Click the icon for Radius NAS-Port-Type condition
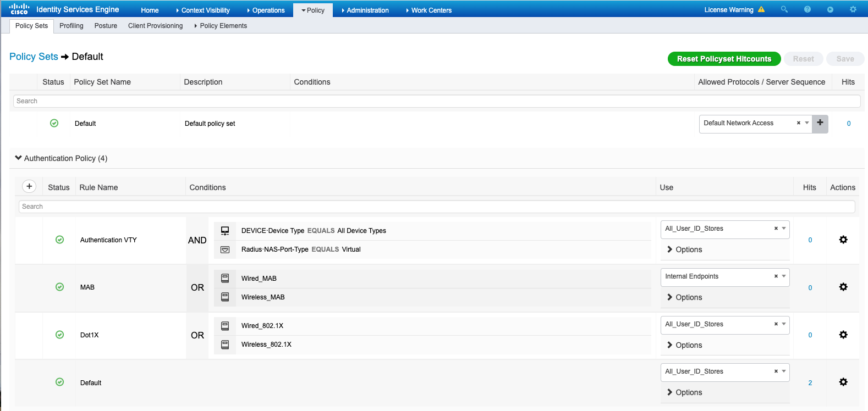 (x=225, y=249)
